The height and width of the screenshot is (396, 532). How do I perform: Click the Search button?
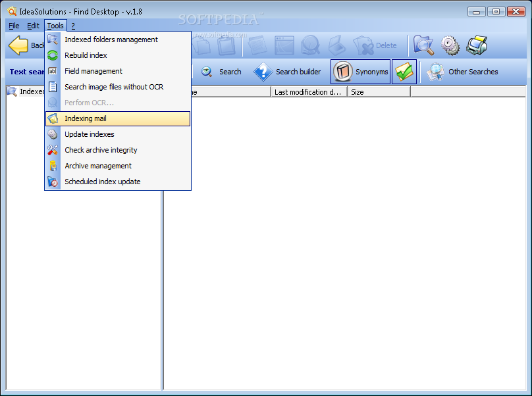pos(221,72)
